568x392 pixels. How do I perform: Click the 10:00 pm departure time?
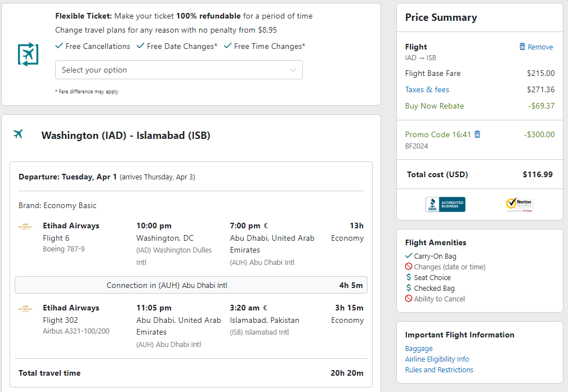154,226
